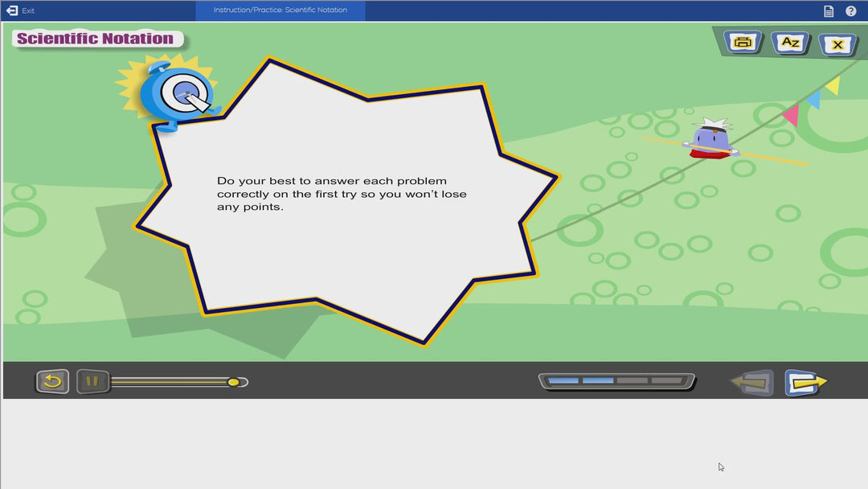868x489 pixels.
Task: Click the instruction text in star panel
Action: pos(342,194)
